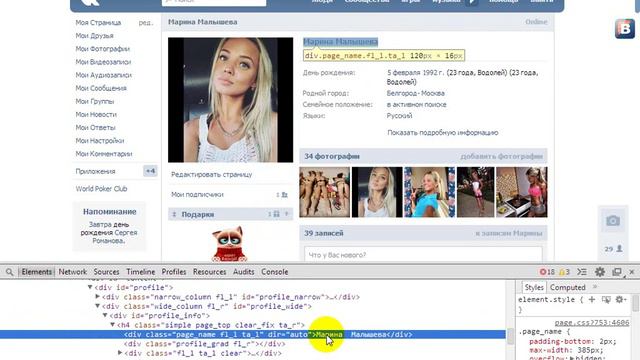
Task: Click the camera icon on the right side
Action: pos(613,221)
